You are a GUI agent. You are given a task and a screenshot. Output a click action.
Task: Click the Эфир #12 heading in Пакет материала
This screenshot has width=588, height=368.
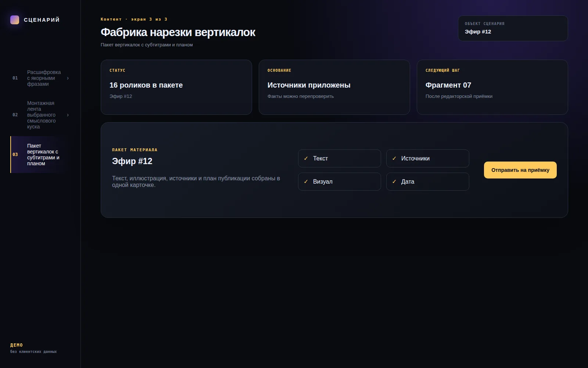(x=132, y=161)
